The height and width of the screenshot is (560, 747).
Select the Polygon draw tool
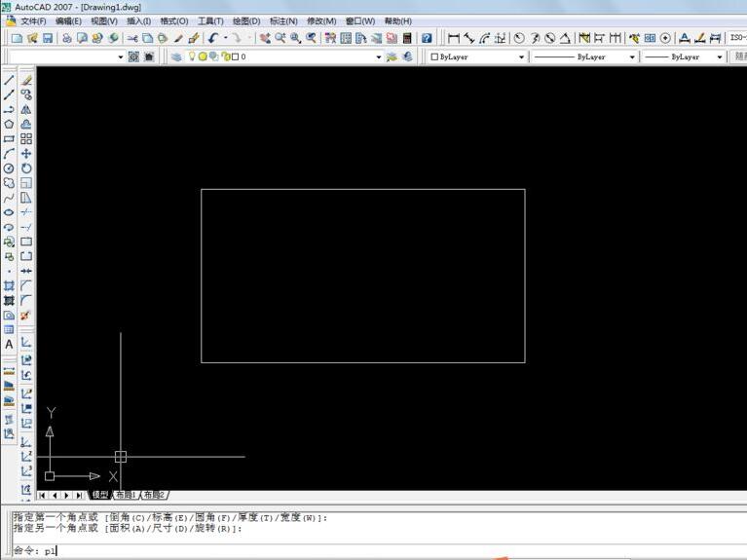coord(9,125)
